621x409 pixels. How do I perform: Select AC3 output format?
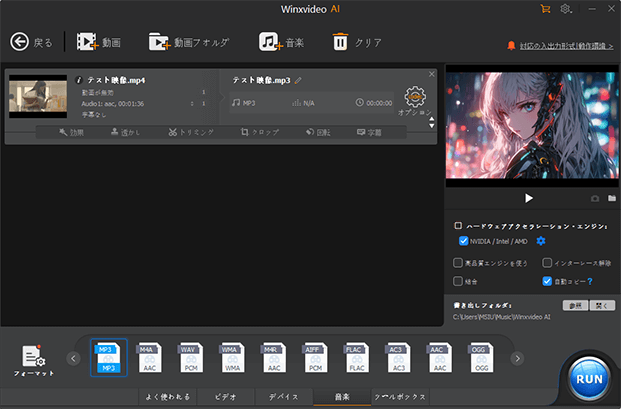tap(398, 358)
